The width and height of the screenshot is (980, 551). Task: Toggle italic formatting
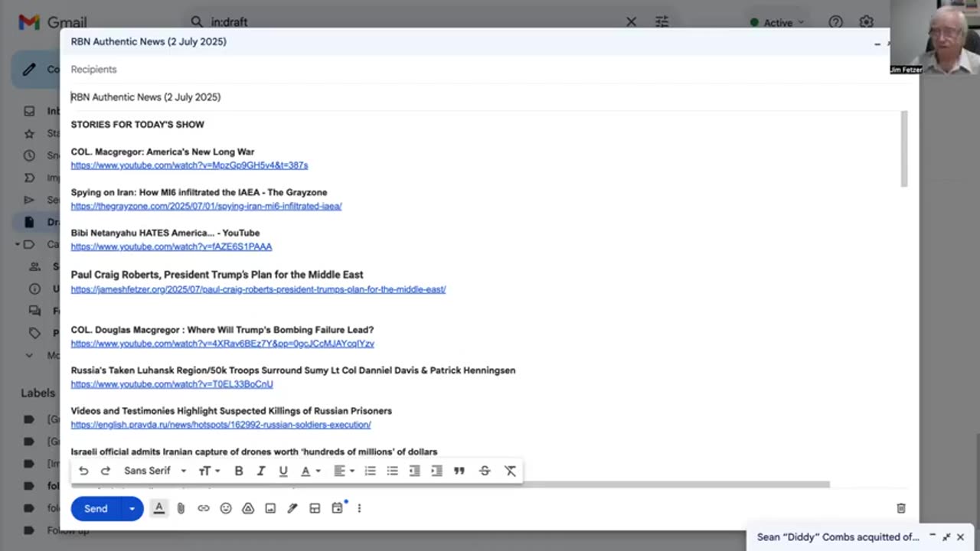click(x=261, y=471)
